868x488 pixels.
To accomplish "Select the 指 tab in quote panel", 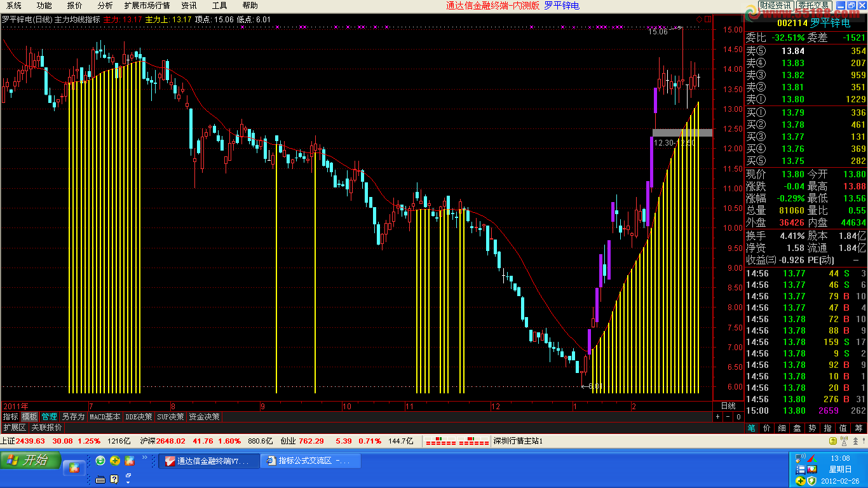I will pos(828,428).
